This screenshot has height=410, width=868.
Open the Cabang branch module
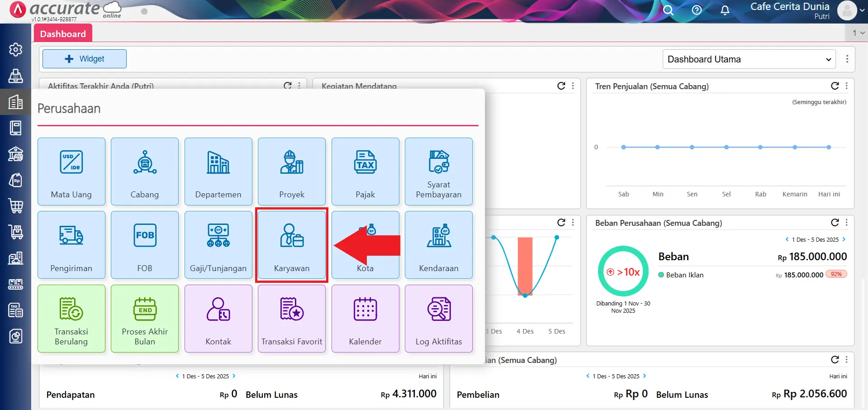coord(145,172)
